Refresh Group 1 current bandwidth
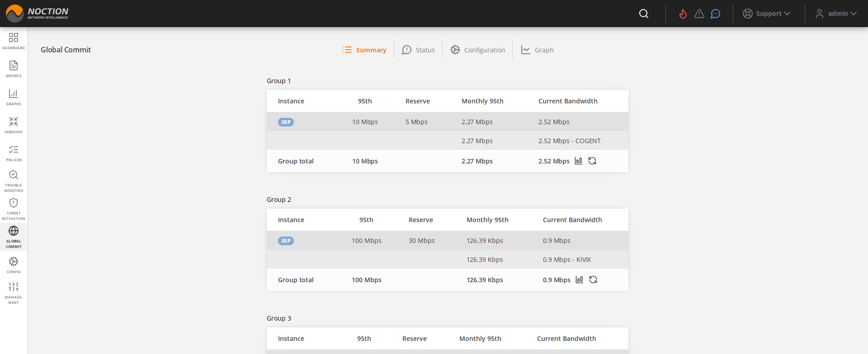This screenshot has width=868, height=354. 592,161
